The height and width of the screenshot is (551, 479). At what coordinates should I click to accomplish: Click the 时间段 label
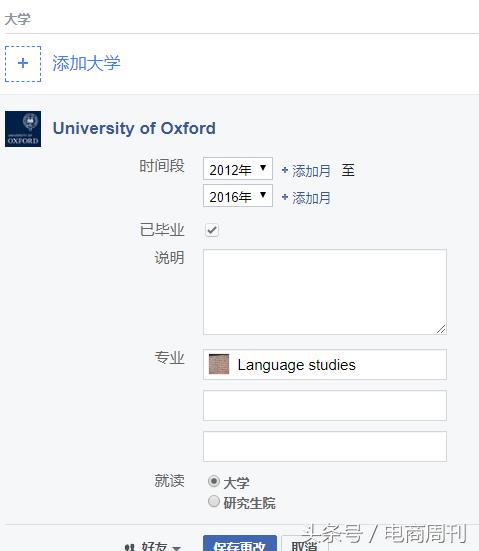pyautogui.click(x=162, y=166)
